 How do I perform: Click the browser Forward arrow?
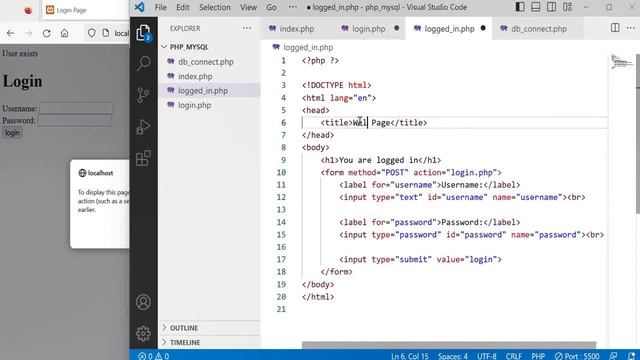click(x=28, y=33)
